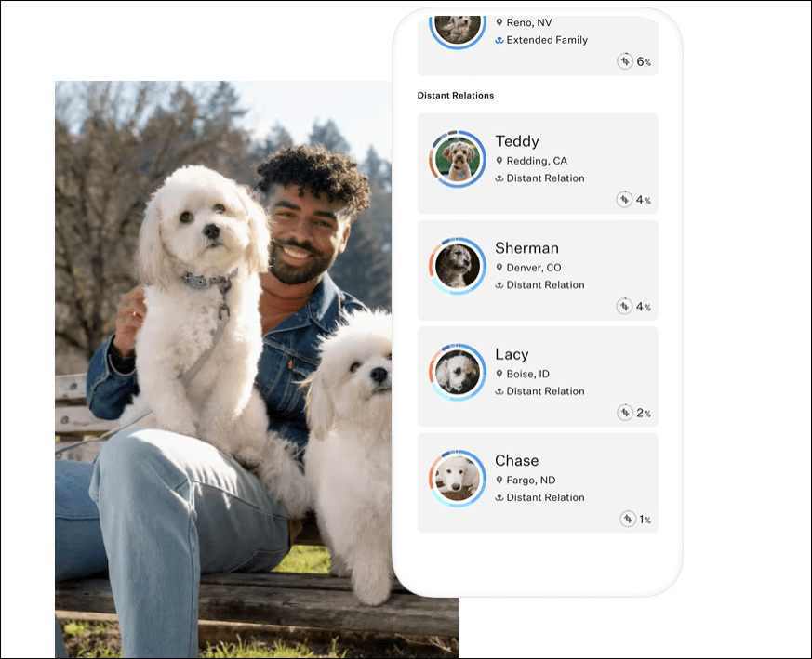This screenshot has height=659, width=812.
Task: Click Teddy's 4% shared DNA value
Action: pos(643,200)
